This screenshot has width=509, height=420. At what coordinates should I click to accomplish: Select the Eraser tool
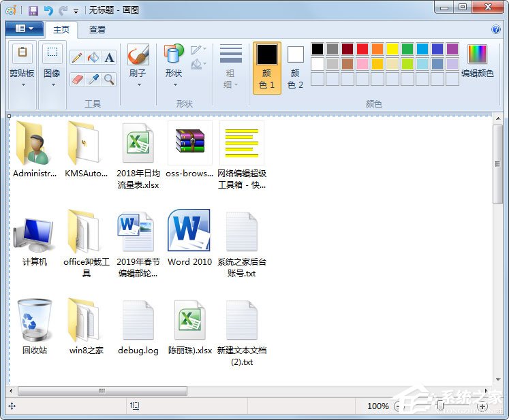click(77, 80)
